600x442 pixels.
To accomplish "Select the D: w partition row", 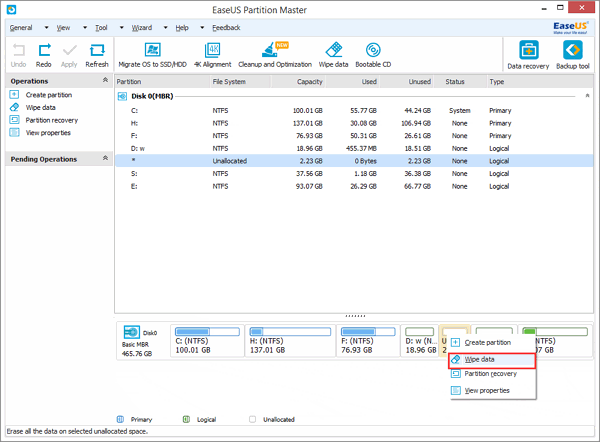I will [354, 148].
